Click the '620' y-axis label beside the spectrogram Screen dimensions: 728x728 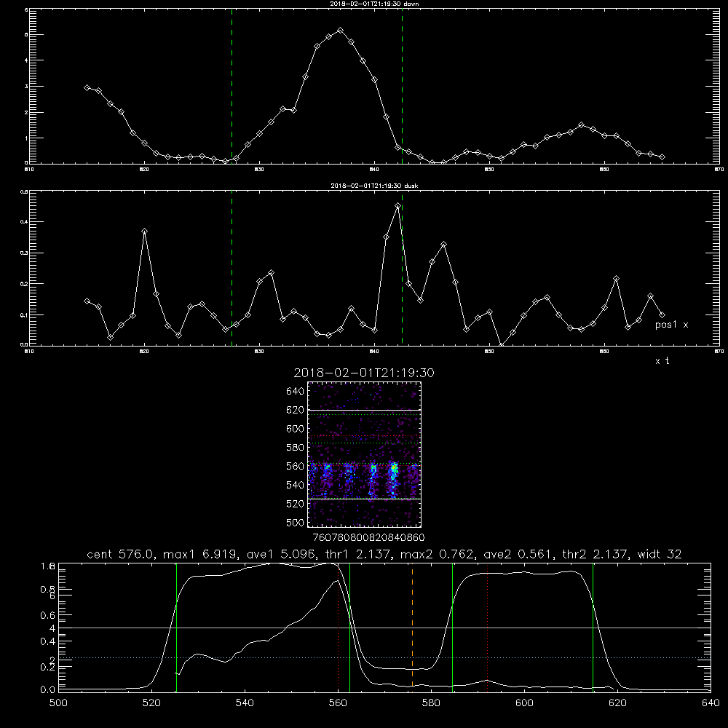296,410
